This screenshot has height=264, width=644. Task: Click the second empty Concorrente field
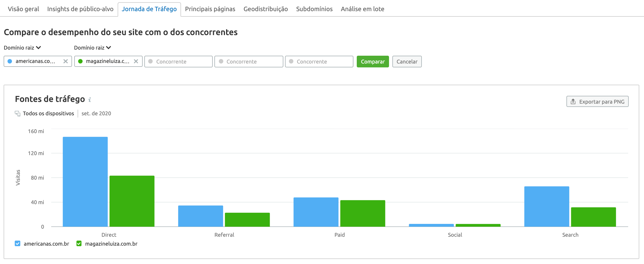pyautogui.click(x=249, y=62)
